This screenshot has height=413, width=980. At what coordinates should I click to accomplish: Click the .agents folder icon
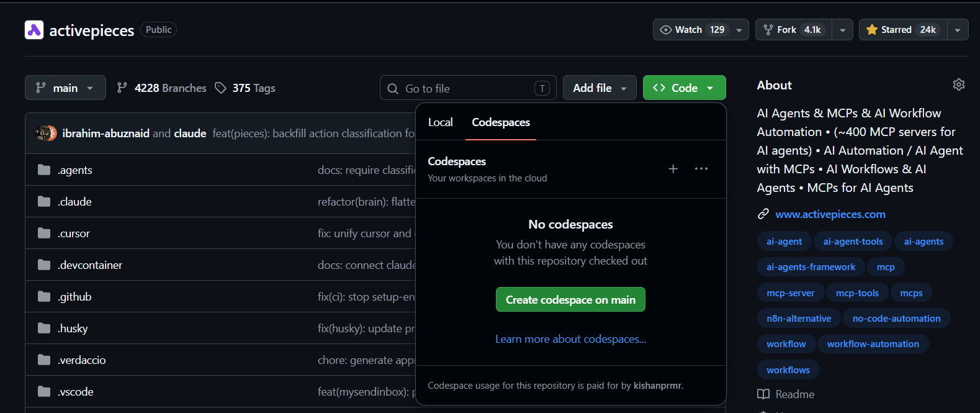click(44, 170)
